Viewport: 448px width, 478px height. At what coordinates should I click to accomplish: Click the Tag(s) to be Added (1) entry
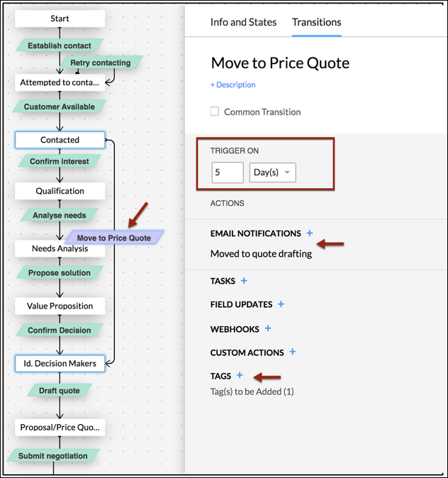252,391
